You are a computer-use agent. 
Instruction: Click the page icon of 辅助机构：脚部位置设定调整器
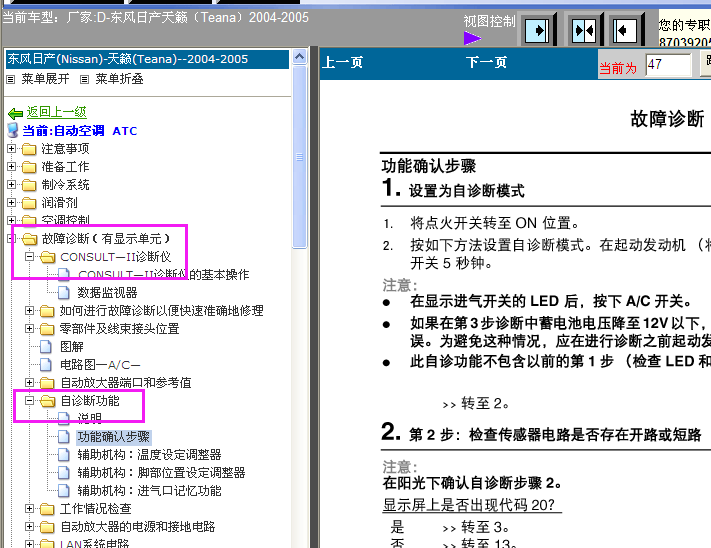click(64, 473)
